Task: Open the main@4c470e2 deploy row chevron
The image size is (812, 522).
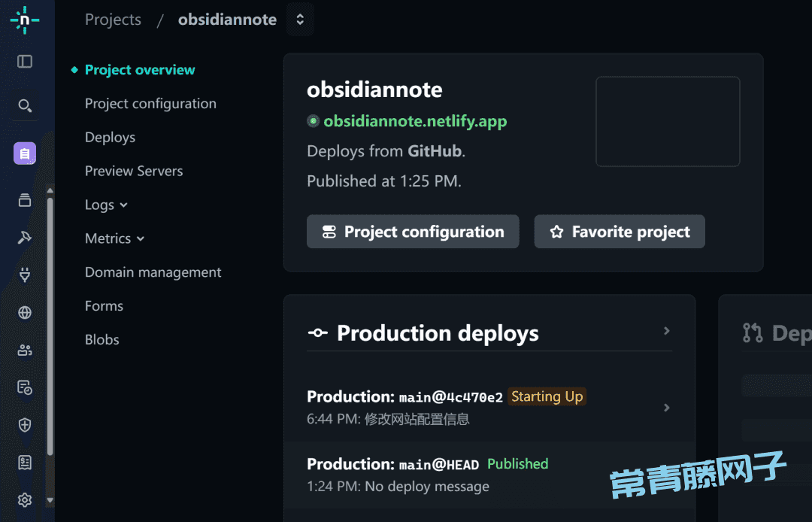Action: (x=667, y=408)
